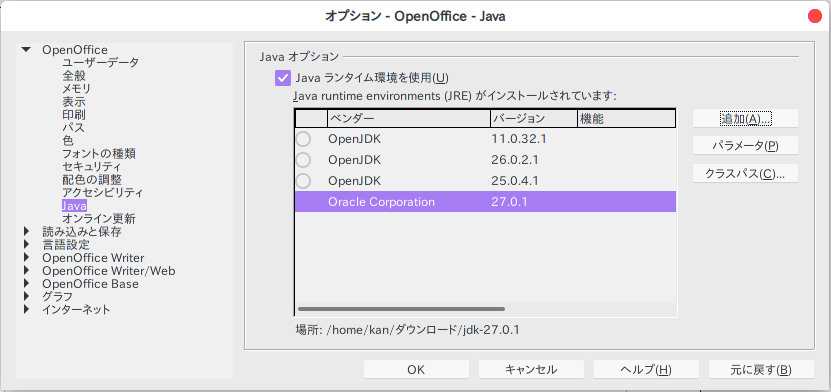Expand the インターネット tree node
This screenshot has width=831, height=392.
[x=27, y=310]
